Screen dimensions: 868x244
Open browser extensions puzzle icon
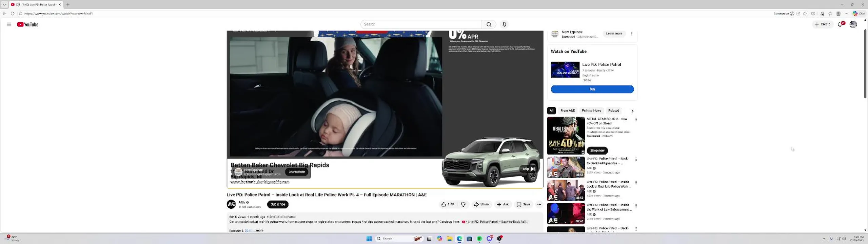coord(813,14)
